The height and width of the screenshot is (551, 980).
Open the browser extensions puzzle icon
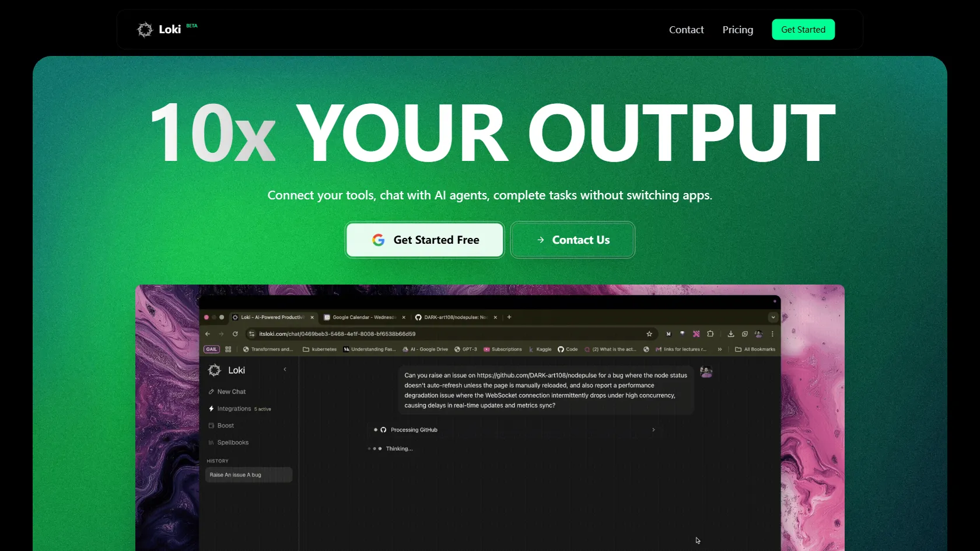(710, 334)
